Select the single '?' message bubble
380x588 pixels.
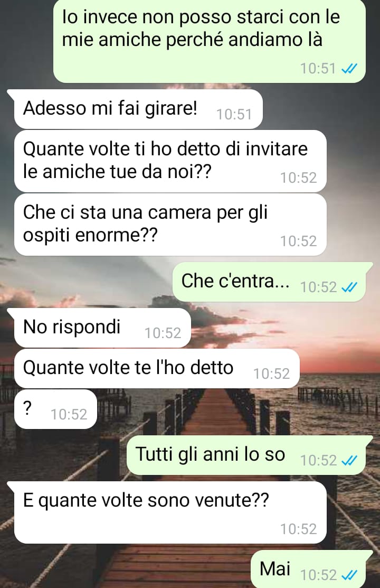55,409
